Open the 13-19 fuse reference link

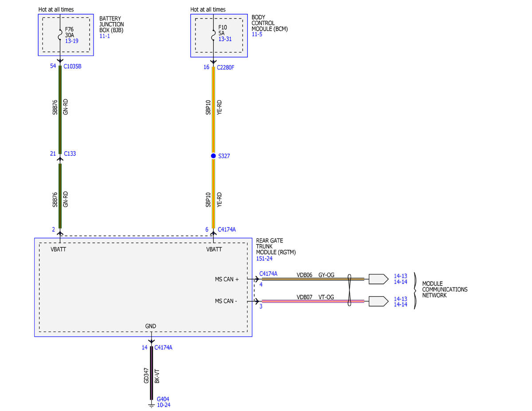point(72,40)
